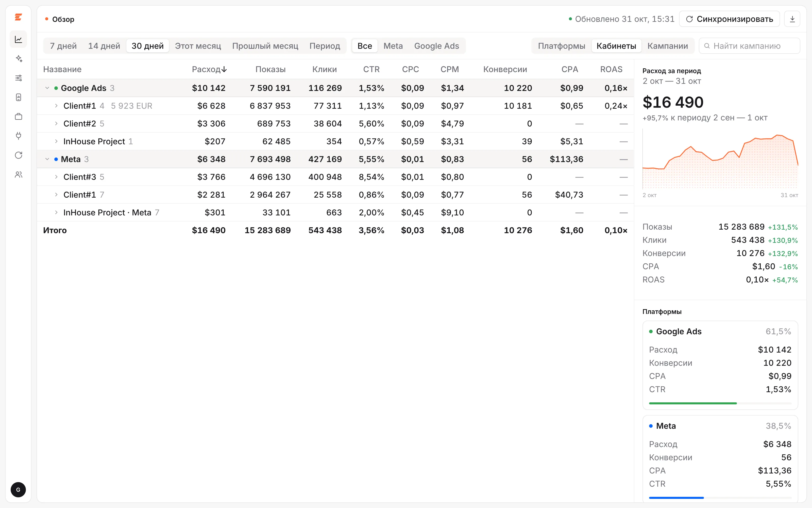This screenshot has width=812, height=508.
Task: Switch to the Платформы view
Action: tap(561, 46)
